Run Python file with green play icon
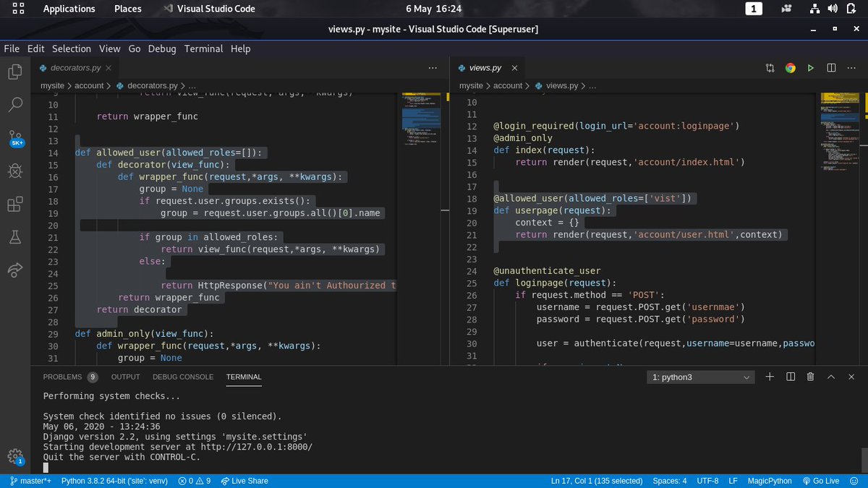 click(811, 68)
